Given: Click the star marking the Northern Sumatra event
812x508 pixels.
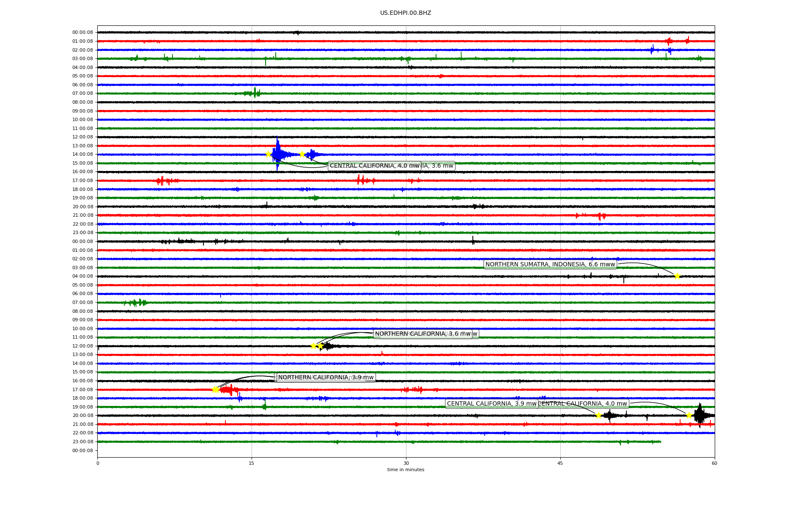Looking at the screenshot, I should [677, 276].
